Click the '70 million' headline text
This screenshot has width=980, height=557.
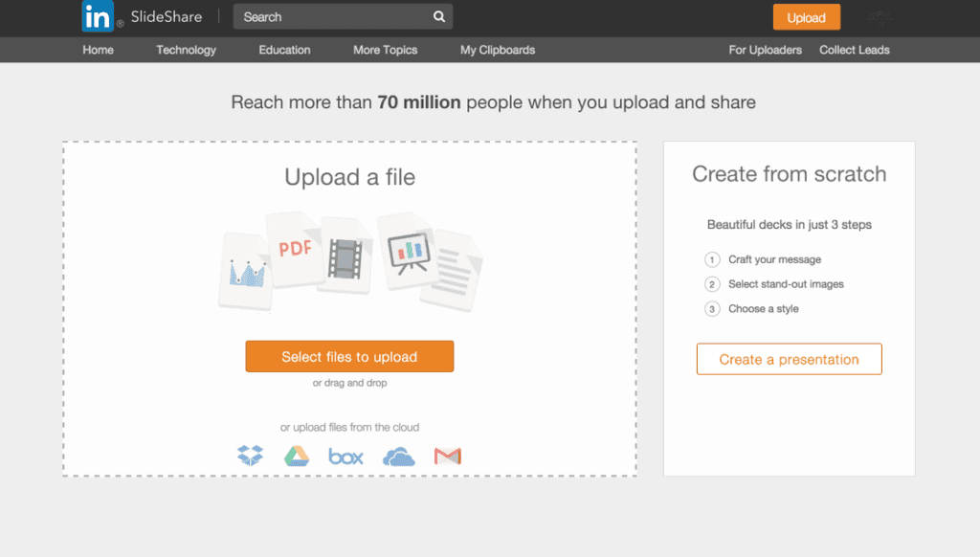(419, 101)
